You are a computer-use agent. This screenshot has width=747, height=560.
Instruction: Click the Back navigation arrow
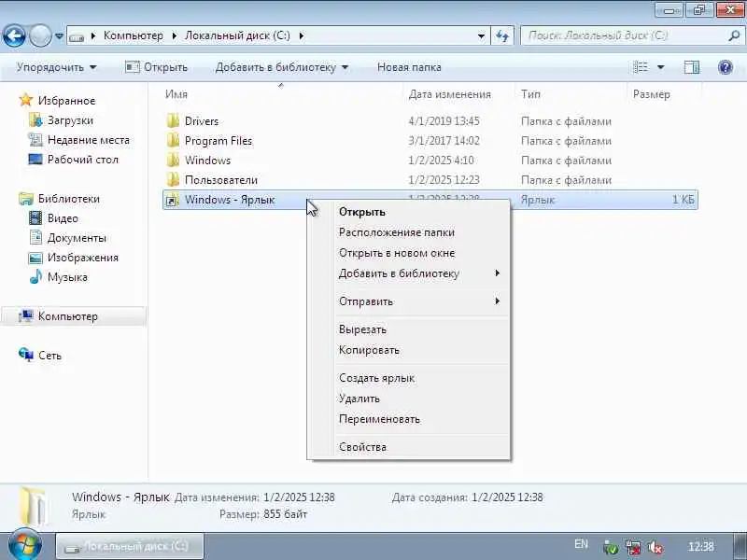click(x=14, y=35)
